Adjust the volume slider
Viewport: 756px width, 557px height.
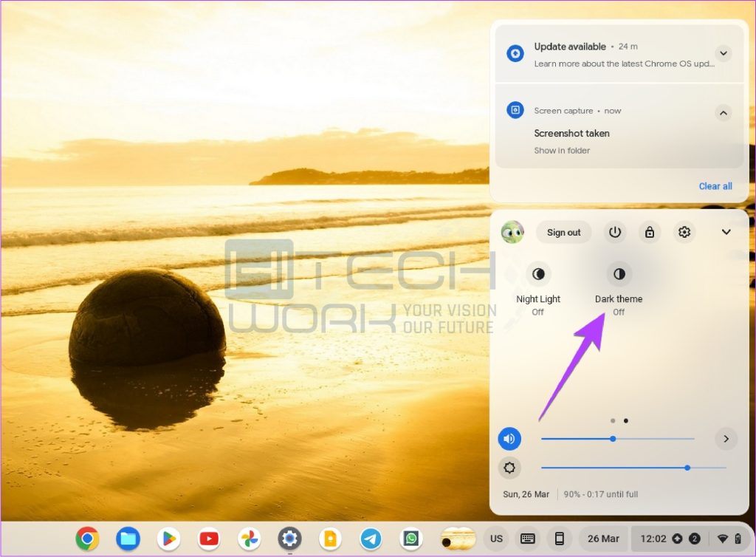(x=618, y=439)
